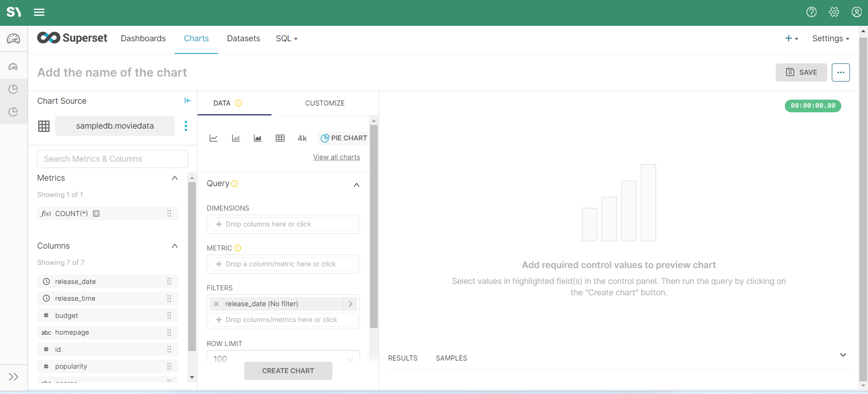This screenshot has height=394, width=868.
Task: Collapse the Metrics section
Action: click(x=175, y=178)
